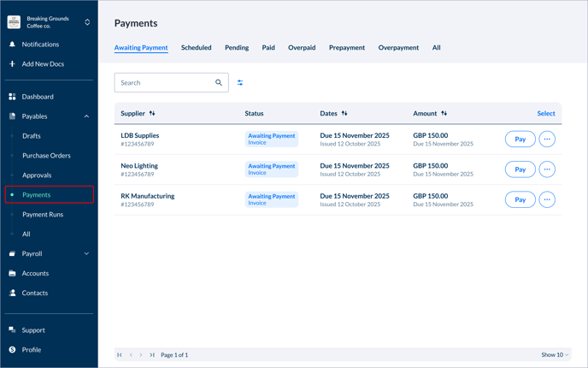Open Contacts person icon
This screenshot has width=588, height=368.
[x=12, y=294]
